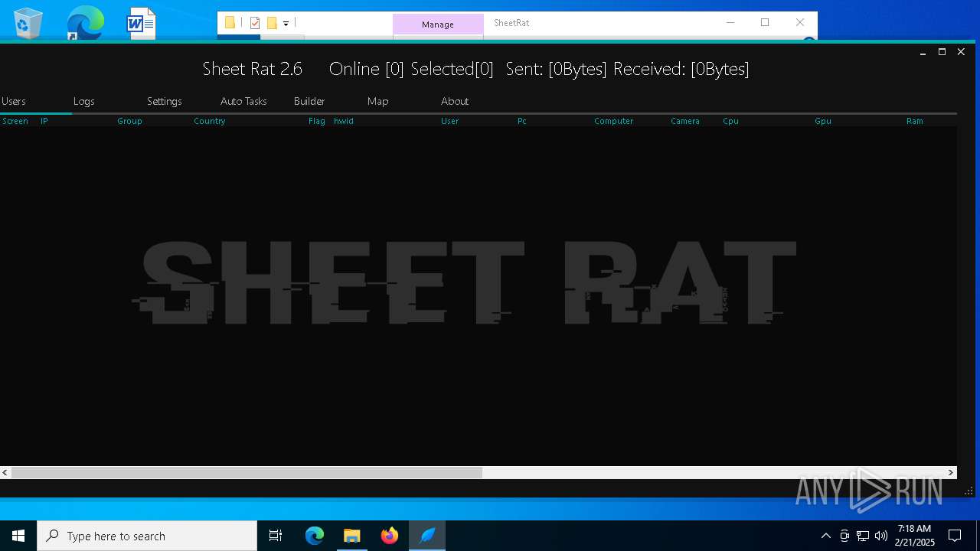
Task: Open the Recycle Bin desktop icon
Action: pyautogui.click(x=28, y=23)
